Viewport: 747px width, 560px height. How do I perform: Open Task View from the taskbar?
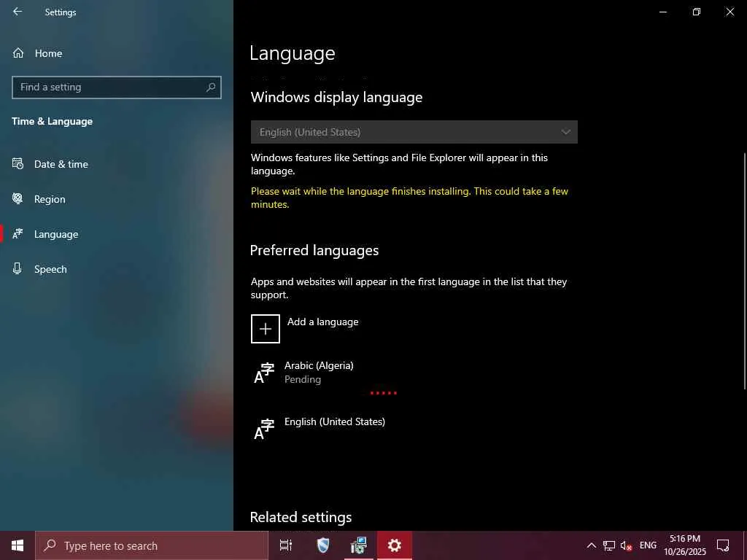(286, 545)
